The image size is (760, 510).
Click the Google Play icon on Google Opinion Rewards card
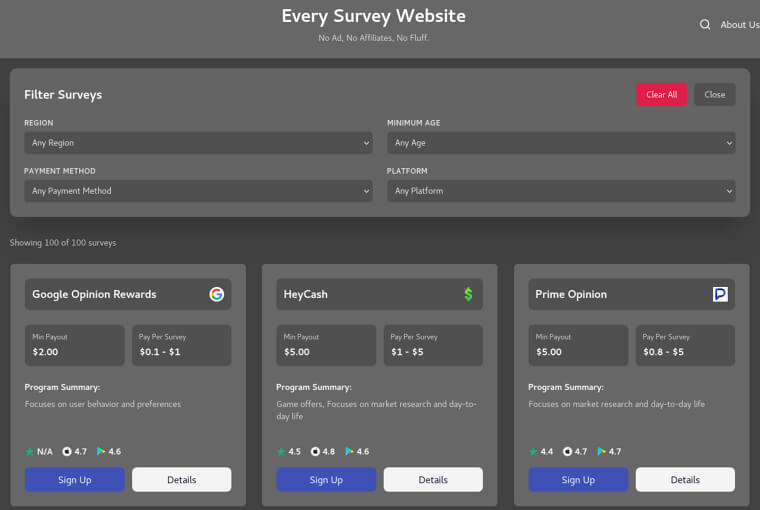pos(101,451)
